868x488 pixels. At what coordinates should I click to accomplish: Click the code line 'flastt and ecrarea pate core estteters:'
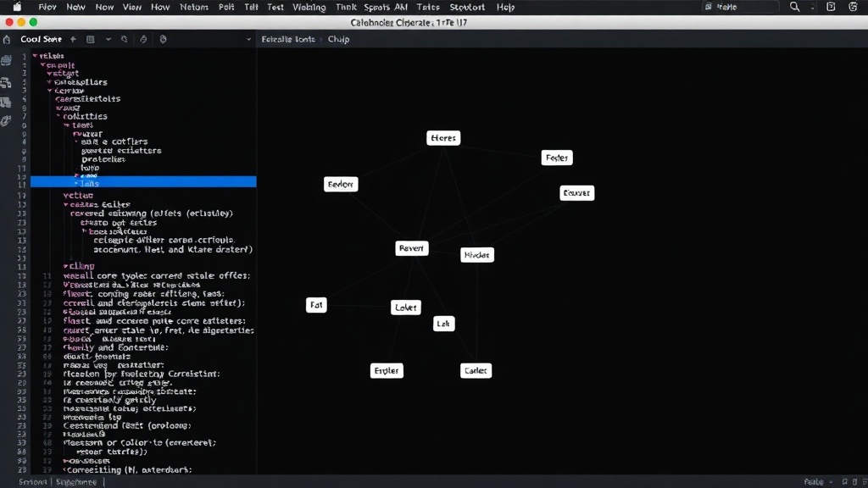(154, 321)
